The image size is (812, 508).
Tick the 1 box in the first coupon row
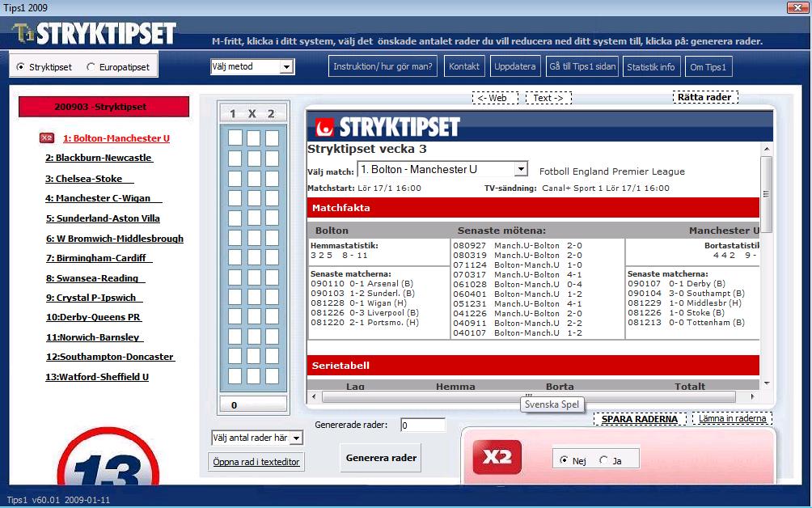coord(235,138)
